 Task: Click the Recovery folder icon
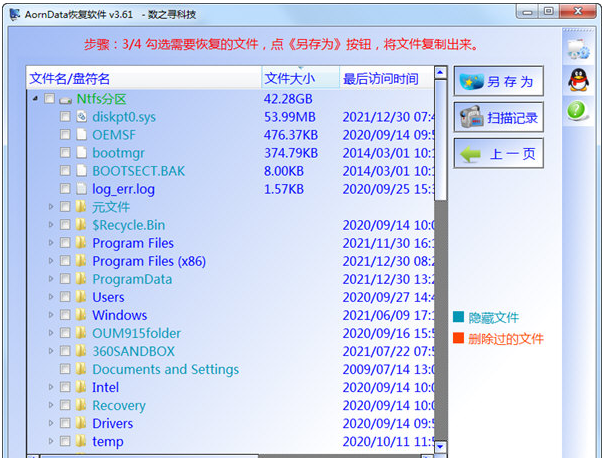point(81,405)
